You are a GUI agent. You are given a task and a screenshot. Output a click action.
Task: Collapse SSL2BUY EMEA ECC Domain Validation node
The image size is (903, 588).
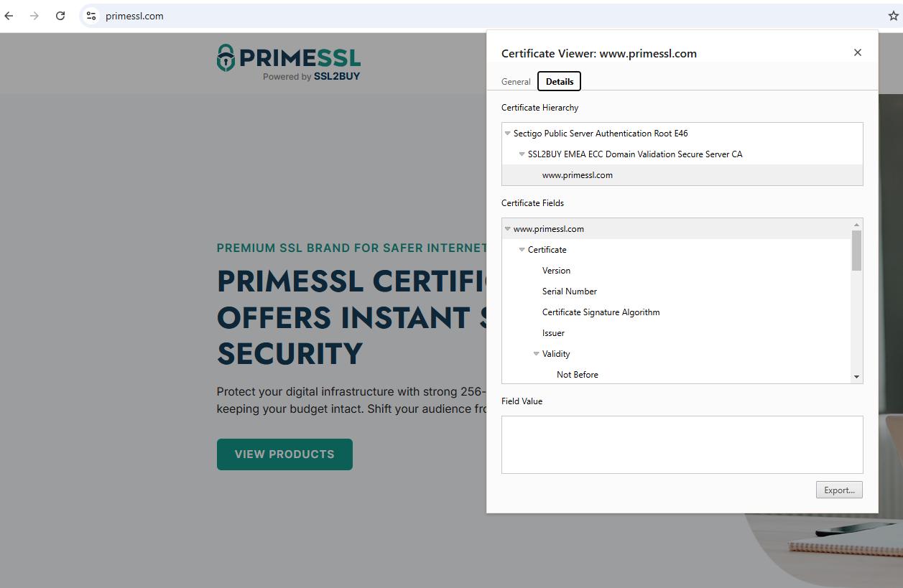pos(522,154)
